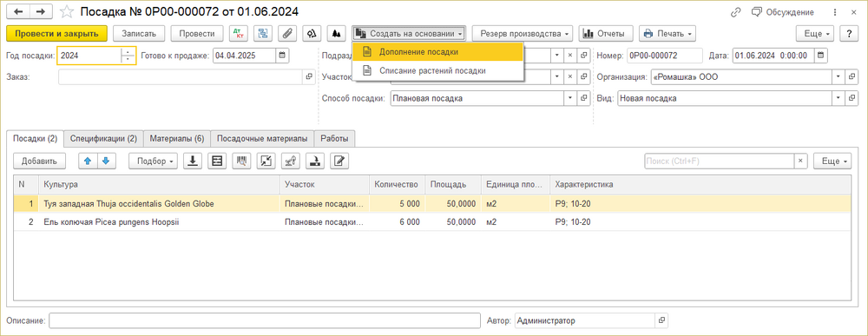Image resolution: width=868 pixels, height=336 pixels.
Task: Expand the Резерв производства dropdown
Action: click(x=523, y=33)
